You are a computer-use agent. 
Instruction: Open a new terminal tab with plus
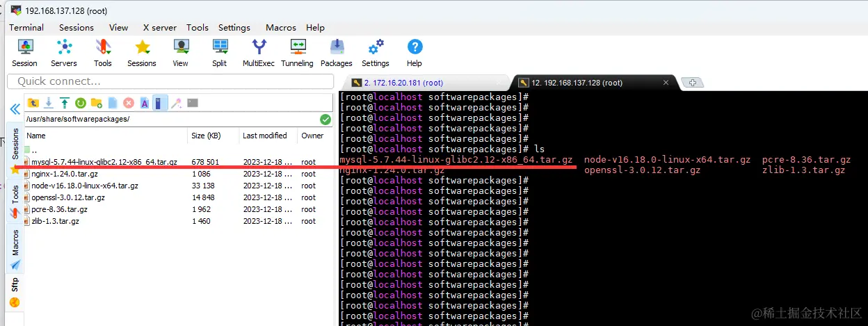coord(692,83)
